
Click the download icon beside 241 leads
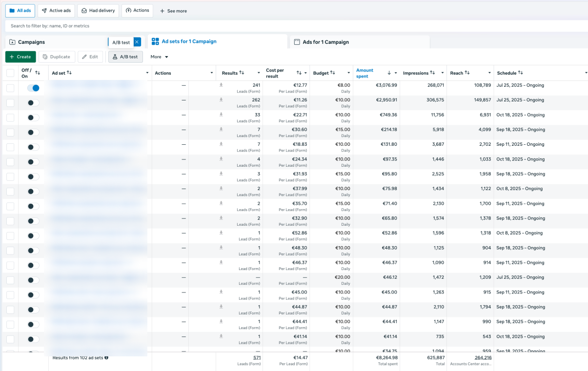coord(221,85)
